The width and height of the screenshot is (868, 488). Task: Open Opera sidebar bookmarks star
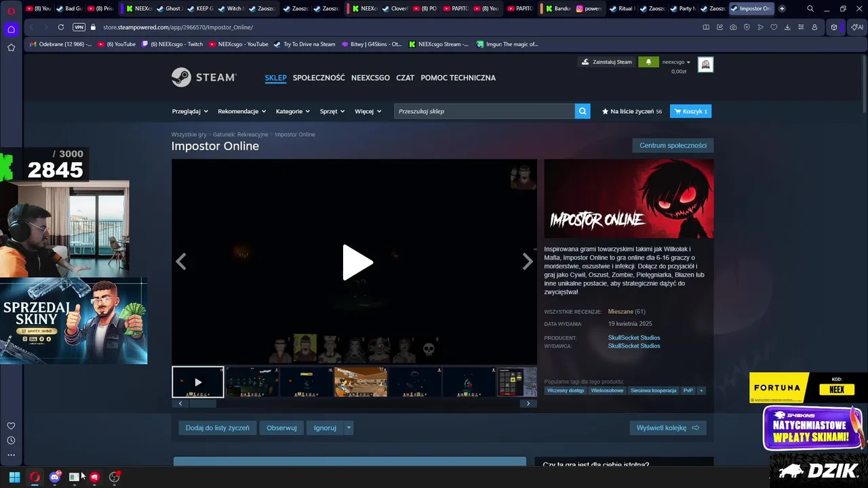tap(11, 47)
